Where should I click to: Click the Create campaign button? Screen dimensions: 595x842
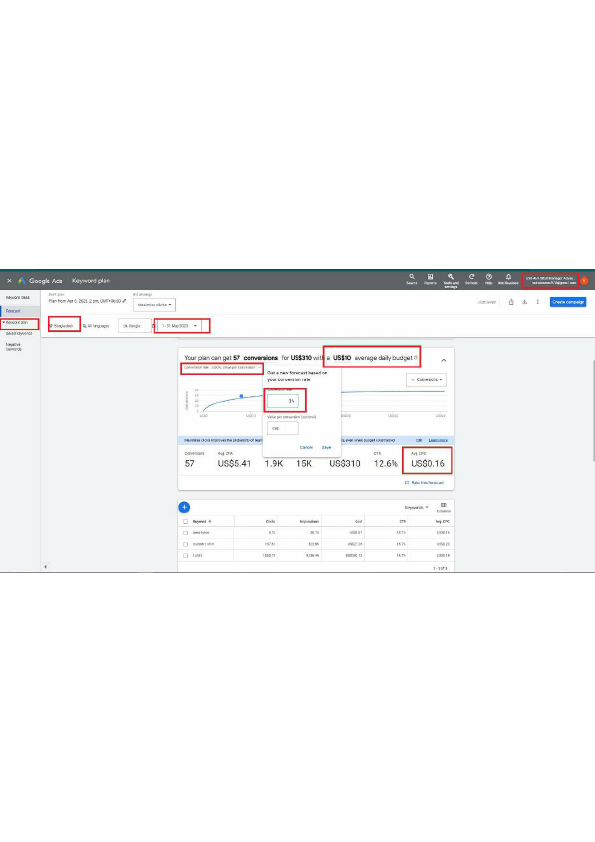568,302
